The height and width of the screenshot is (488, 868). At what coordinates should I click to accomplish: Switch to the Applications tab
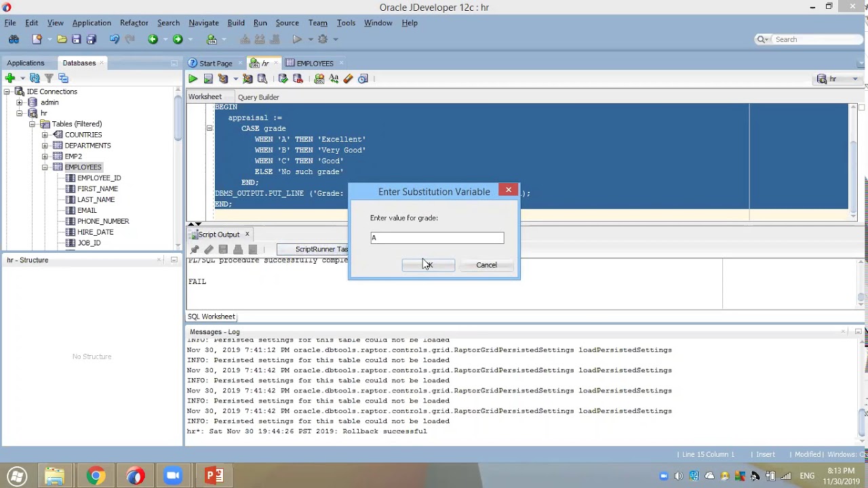[25, 63]
